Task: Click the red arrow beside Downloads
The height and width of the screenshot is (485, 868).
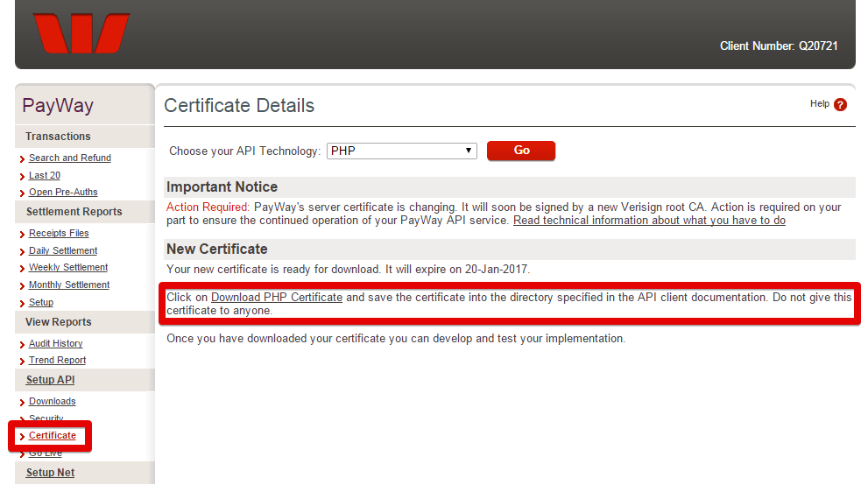Action: coord(22,403)
